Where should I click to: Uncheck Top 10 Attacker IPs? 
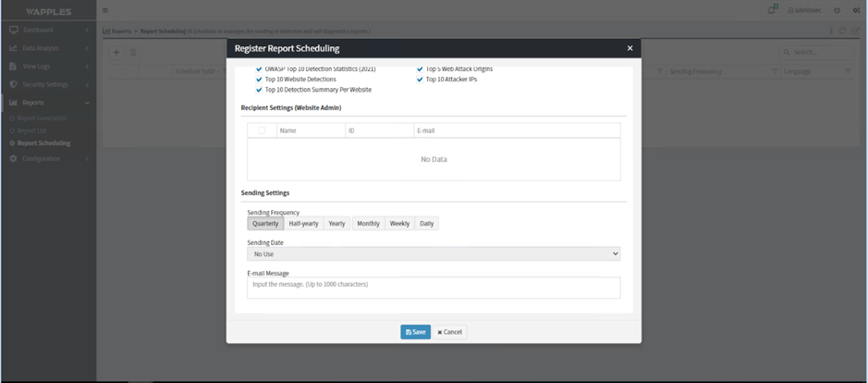(x=420, y=80)
